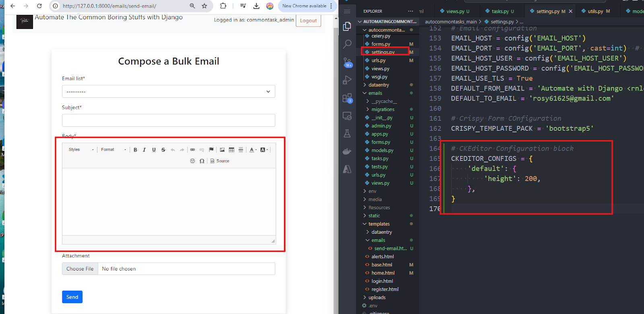This screenshot has height=314, width=644.
Task: Open register.html in the Explorer
Action: tap(385, 289)
